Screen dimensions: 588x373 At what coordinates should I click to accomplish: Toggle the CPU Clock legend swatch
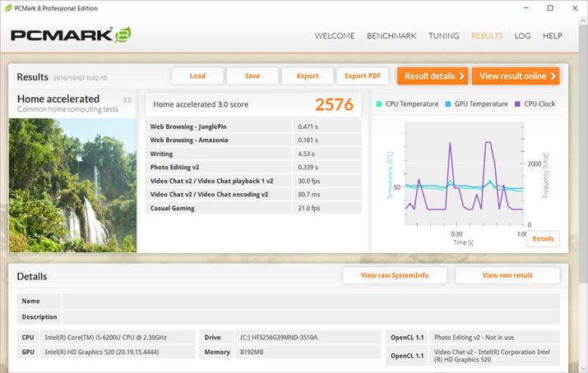517,104
